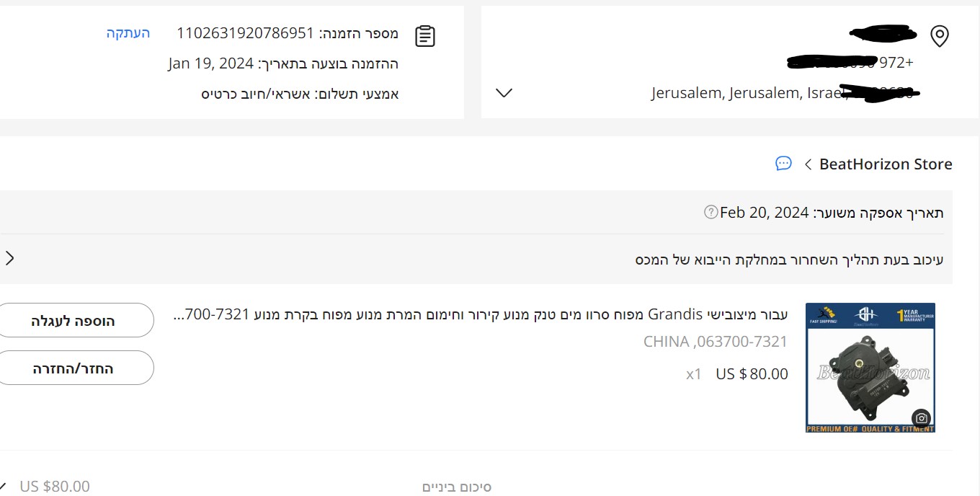Open chat with BeatHorizon Store seller
This screenshot has height=496, width=980.
click(x=783, y=164)
